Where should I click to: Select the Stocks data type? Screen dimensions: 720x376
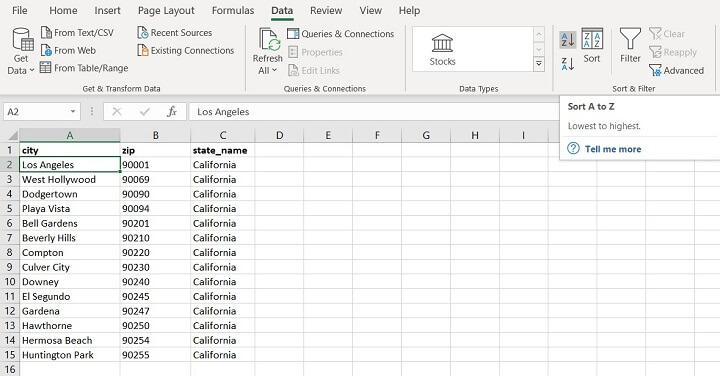coord(442,50)
